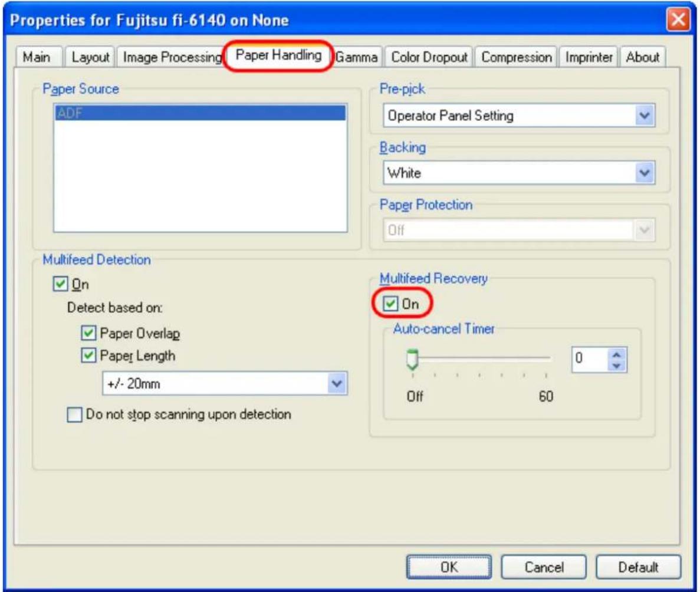
Task: Open the +/- 20mm paper length dropdown
Action: click(225, 383)
